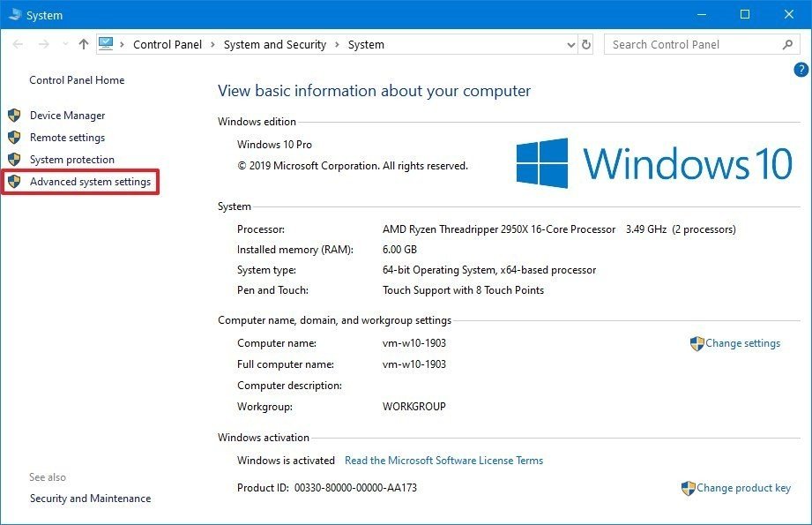Click the shield icon beside System protection
The width and height of the screenshot is (812, 525).
point(14,160)
